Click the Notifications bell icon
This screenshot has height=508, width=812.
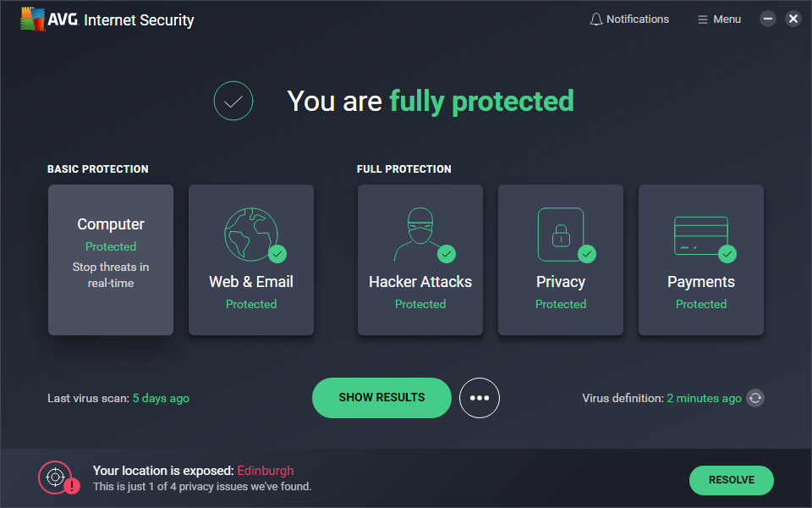click(596, 19)
